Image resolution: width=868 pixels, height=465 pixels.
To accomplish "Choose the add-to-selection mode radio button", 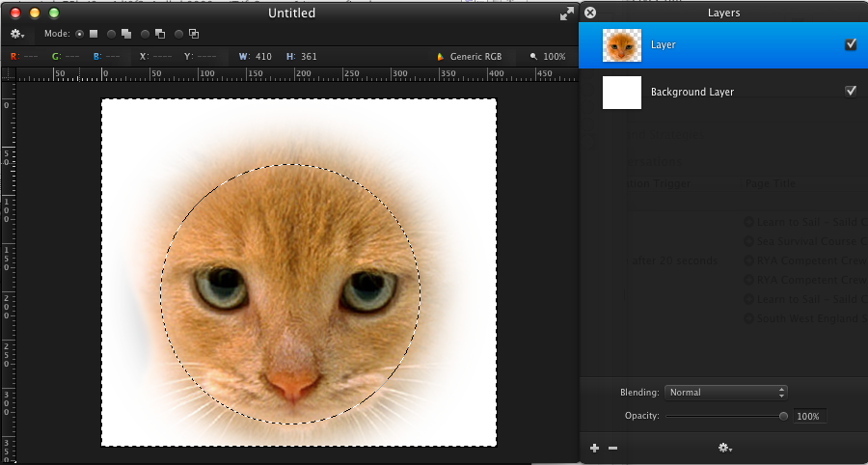I will tap(112, 34).
